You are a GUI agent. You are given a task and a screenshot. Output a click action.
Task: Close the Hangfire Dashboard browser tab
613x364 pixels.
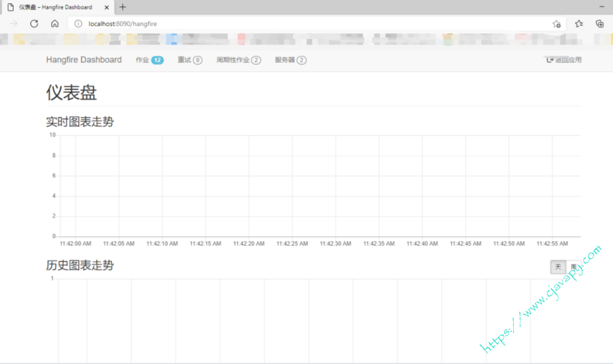click(x=106, y=7)
